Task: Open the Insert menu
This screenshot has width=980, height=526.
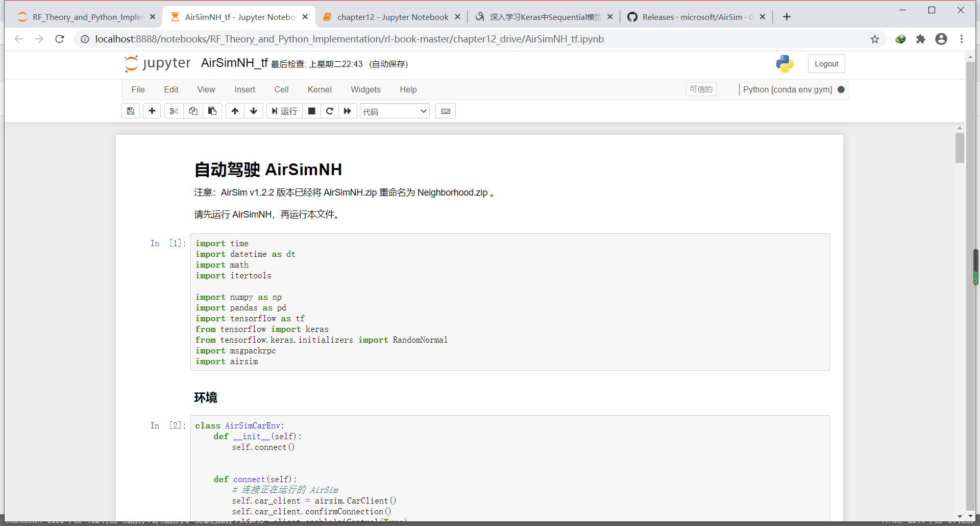Action: point(244,89)
